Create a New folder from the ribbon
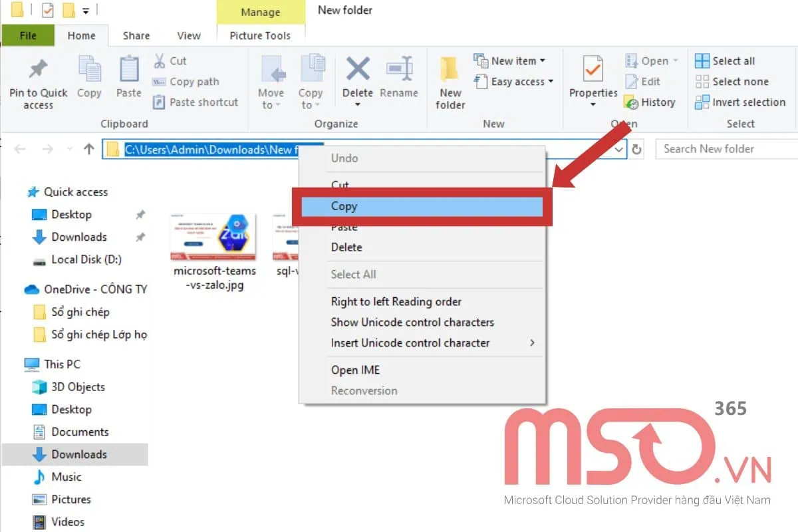The width and height of the screenshot is (798, 532). (x=450, y=81)
